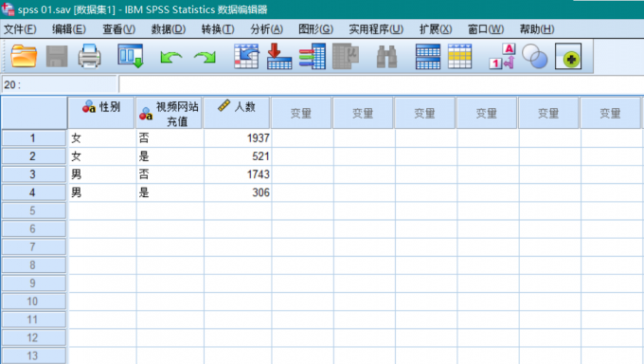The height and width of the screenshot is (364, 644).
Task: Click the 是 cell in row 4
Action: (170, 192)
